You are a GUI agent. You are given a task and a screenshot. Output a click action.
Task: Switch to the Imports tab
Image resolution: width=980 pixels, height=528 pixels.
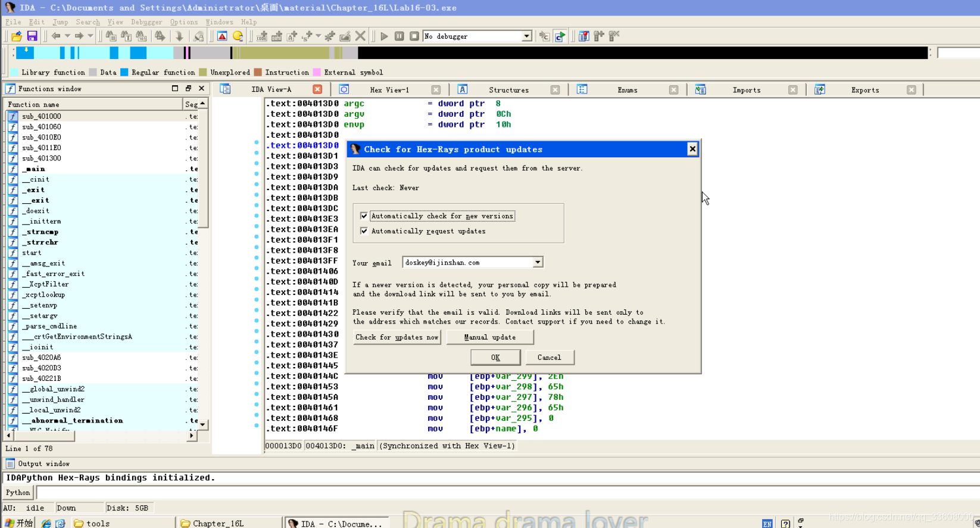[x=747, y=90]
